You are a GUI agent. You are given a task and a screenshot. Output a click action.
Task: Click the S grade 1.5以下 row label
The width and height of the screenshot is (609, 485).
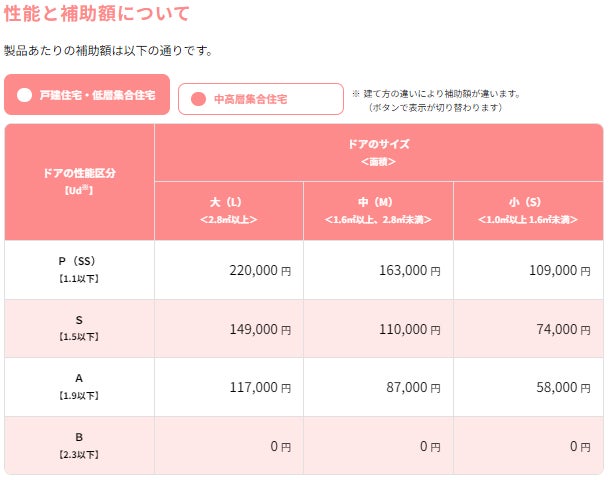pos(78,328)
